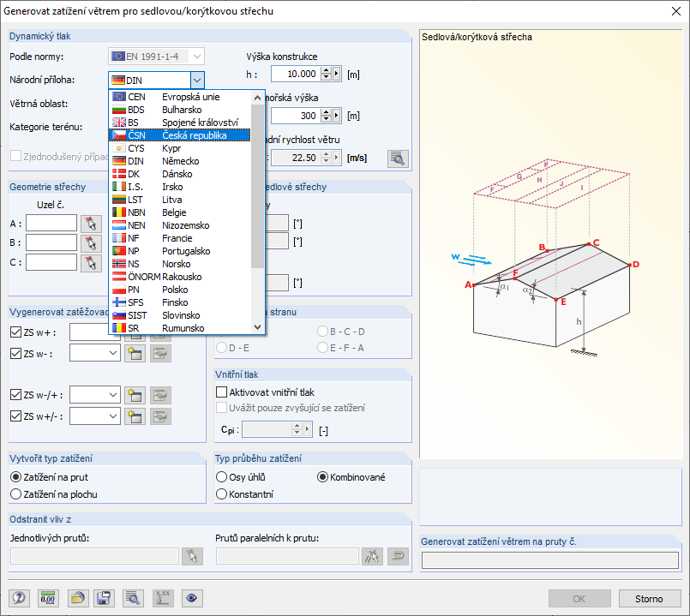Pick members parallel to member icon
Screen dimensions: 690x616
point(372,556)
